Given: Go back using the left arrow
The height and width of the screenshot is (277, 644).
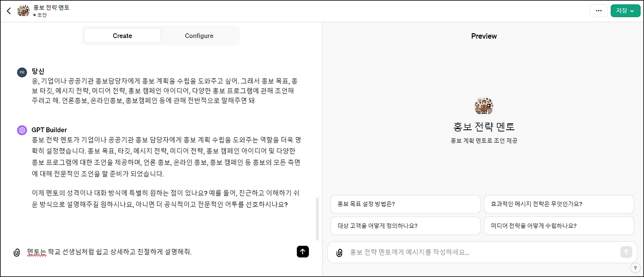Looking at the screenshot, I should (9, 11).
